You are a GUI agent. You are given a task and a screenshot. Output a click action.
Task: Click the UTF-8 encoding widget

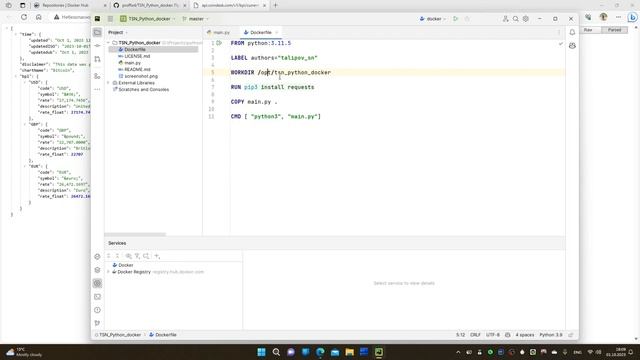click(493, 335)
